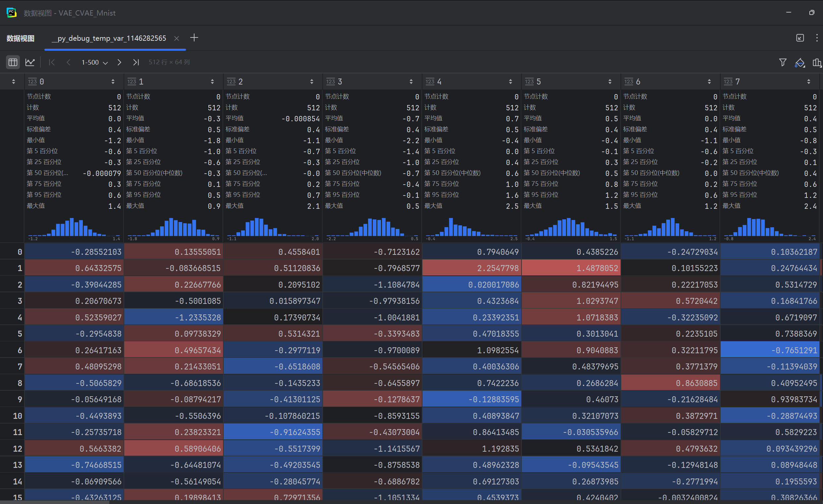Open the vertical three-dot options menu
This screenshot has height=504, width=823.
coord(817,38)
